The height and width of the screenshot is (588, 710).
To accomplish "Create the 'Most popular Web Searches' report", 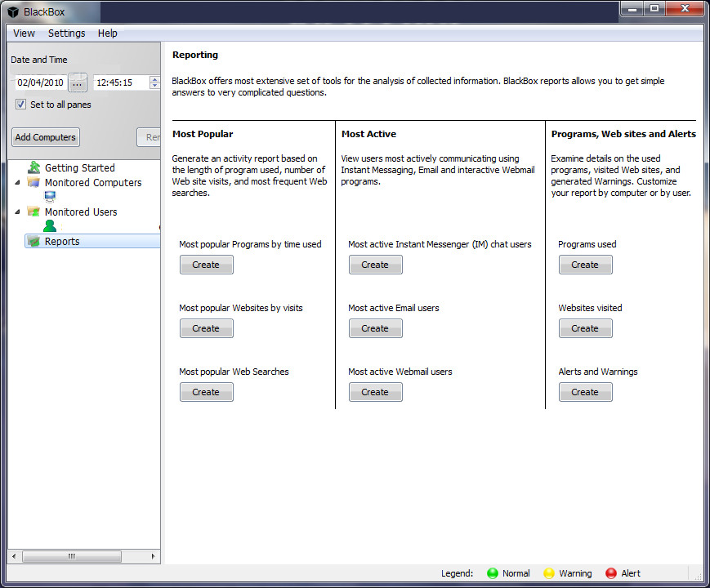I will 207,392.
